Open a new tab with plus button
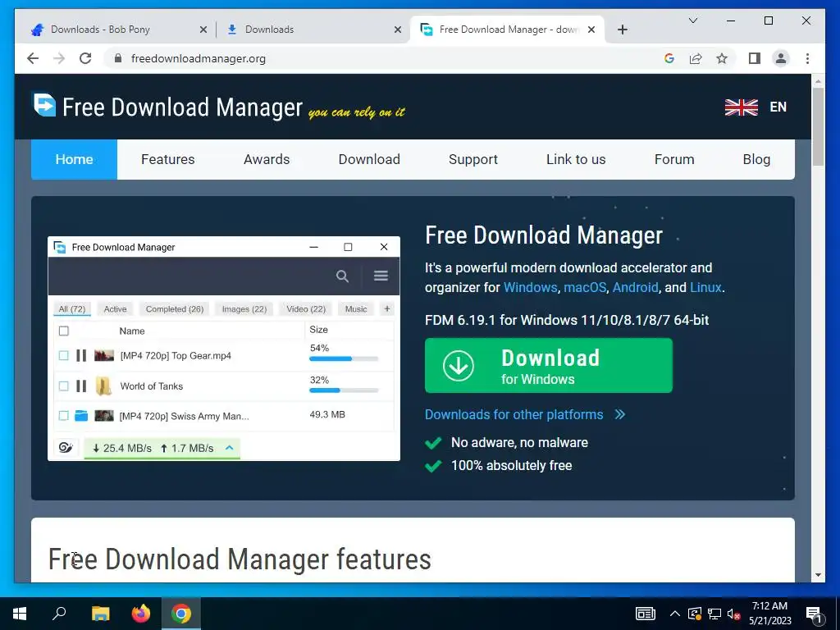Screen dimensions: 840x630 coord(622,30)
